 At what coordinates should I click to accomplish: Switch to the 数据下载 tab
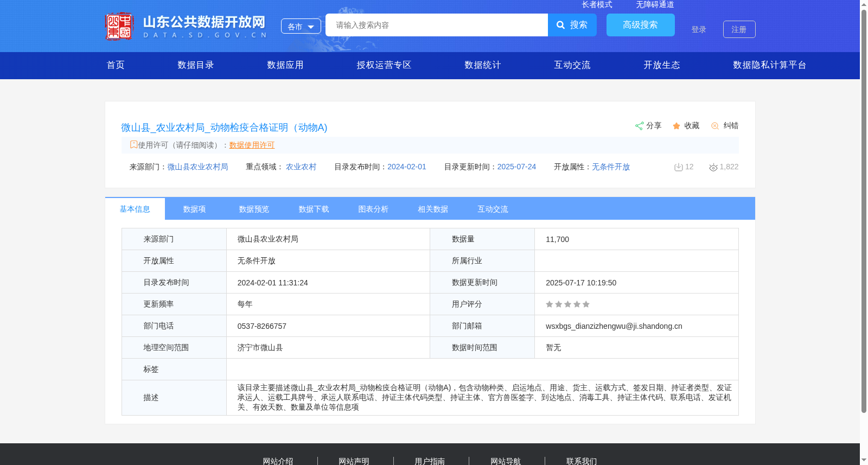pos(314,209)
